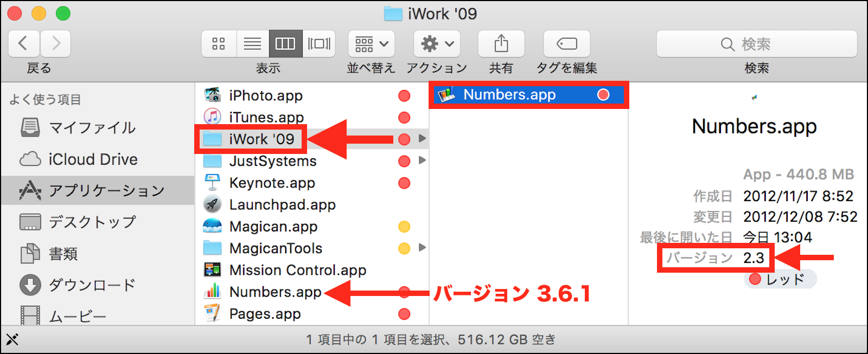
Task: Select the Magican.app icon
Action: pos(212,226)
